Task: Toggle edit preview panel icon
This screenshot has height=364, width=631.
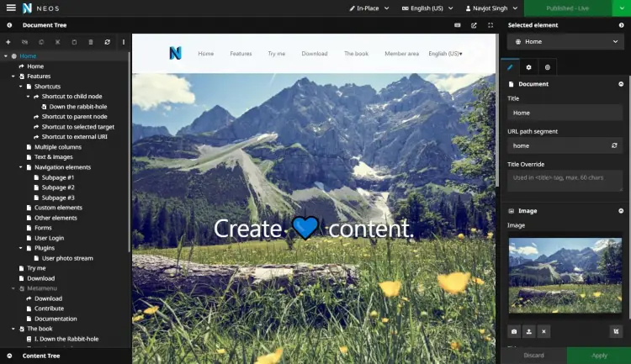Action: click(x=457, y=25)
